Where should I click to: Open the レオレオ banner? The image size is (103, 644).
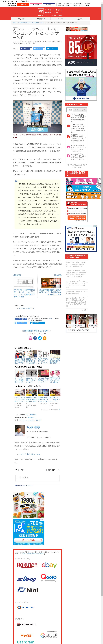click(83, 181)
